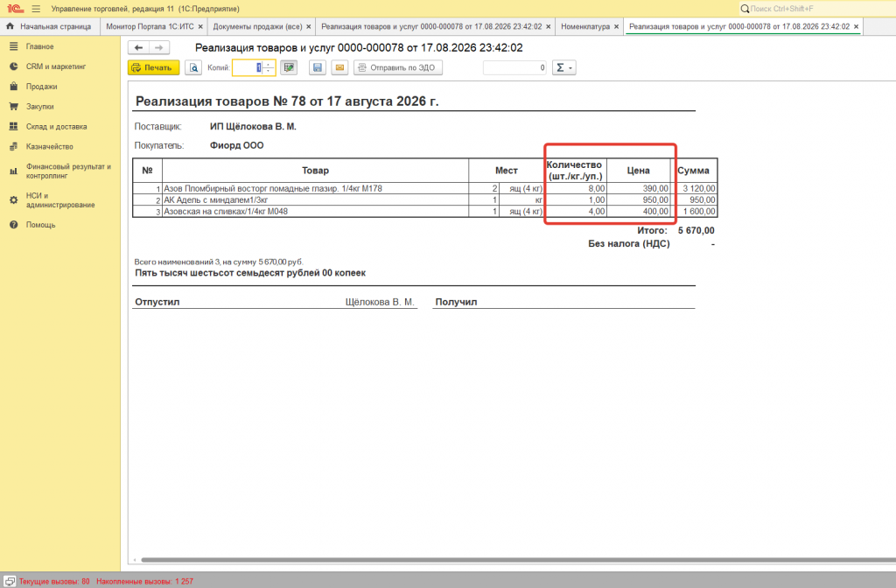Click buyer name Фиорд ООО
Viewport: 896px width, 588px height.
[x=236, y=145]
